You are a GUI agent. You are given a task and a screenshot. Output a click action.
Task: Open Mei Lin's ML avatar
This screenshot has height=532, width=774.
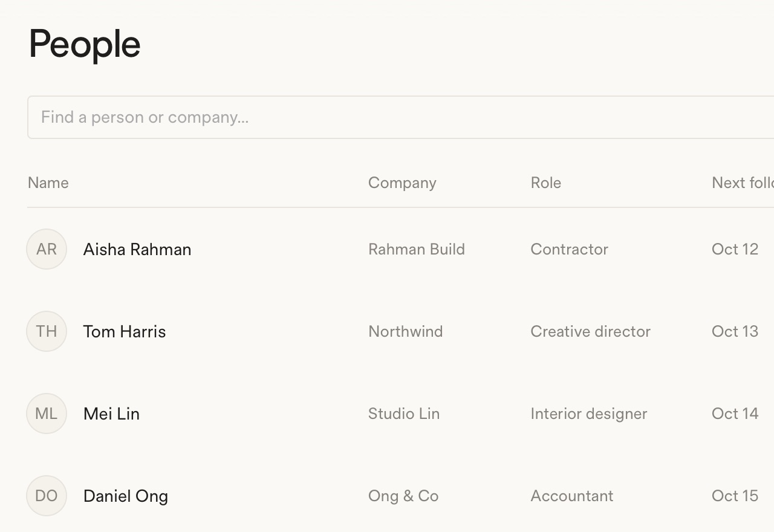47,414
